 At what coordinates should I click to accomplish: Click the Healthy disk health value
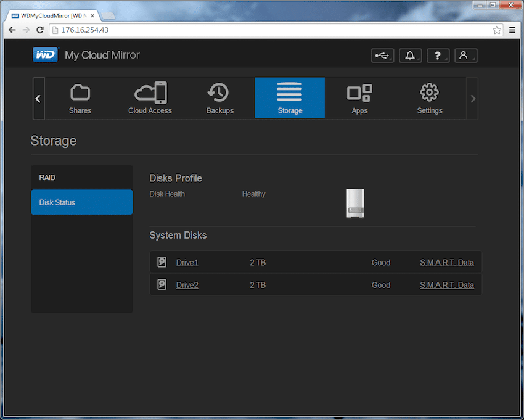(x=253, y=194)
